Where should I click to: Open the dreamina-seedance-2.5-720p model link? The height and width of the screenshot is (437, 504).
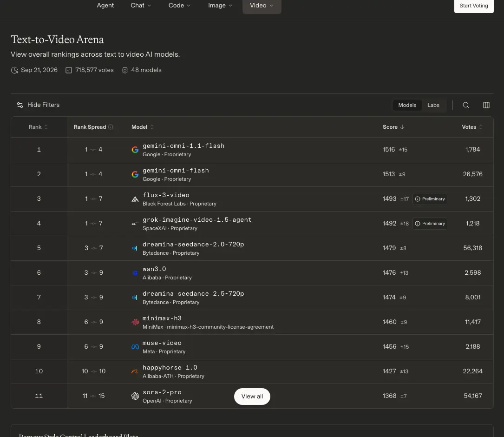coord(193,293)
